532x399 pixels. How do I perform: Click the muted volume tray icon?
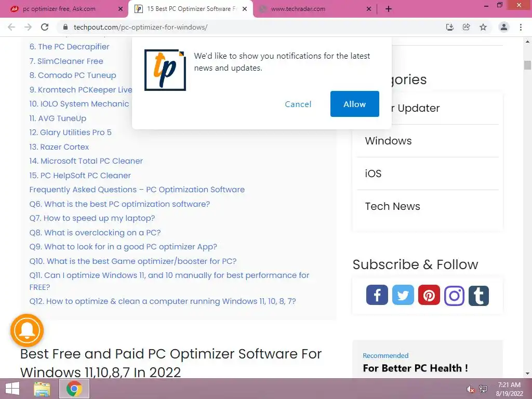470,389
